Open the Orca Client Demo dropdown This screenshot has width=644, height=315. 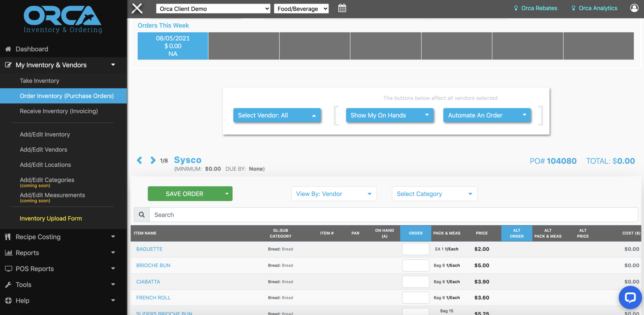(x=213, y=9)
